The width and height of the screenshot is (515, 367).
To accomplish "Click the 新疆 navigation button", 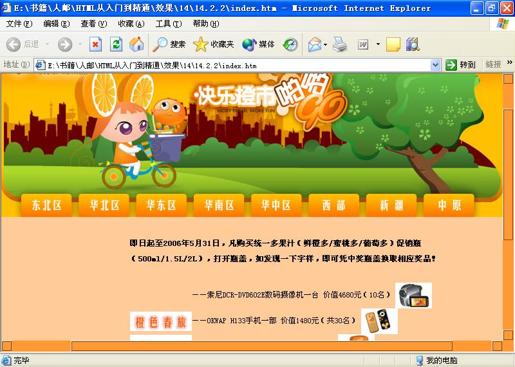I will coord(391,205).
